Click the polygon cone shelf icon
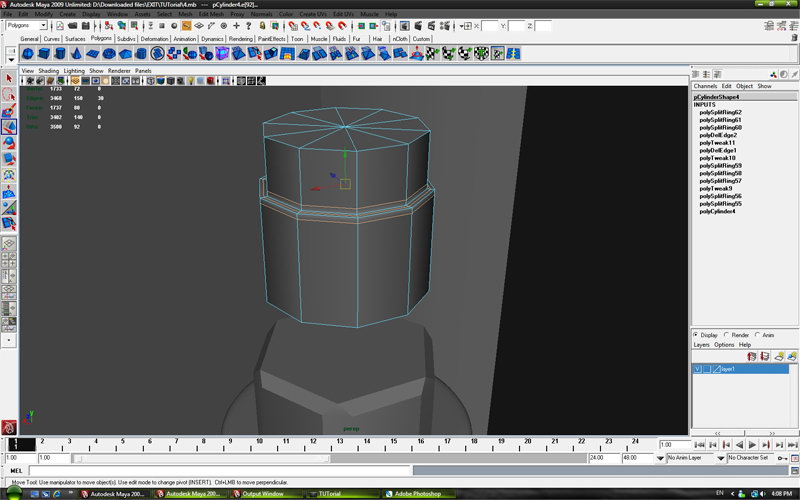This screenshot has height=500, width=800. pos(78,53)
